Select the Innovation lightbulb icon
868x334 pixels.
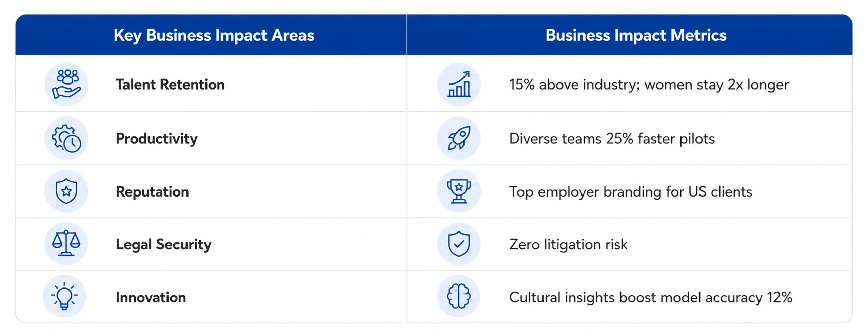pos(64,296)
